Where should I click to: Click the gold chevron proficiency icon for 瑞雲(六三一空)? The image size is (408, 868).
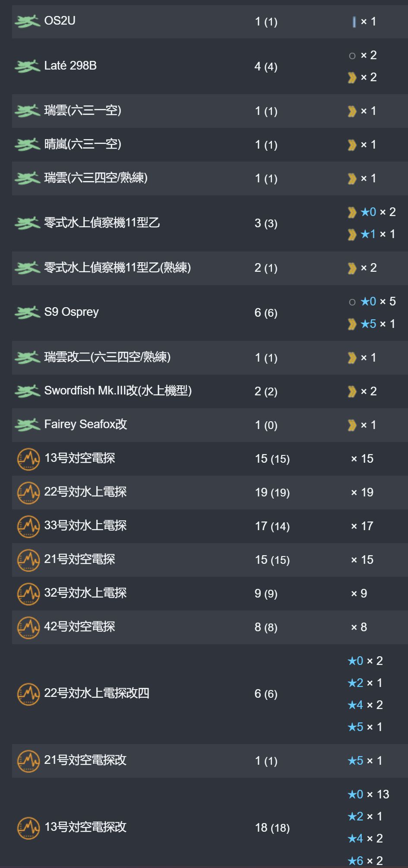(352, 111)
